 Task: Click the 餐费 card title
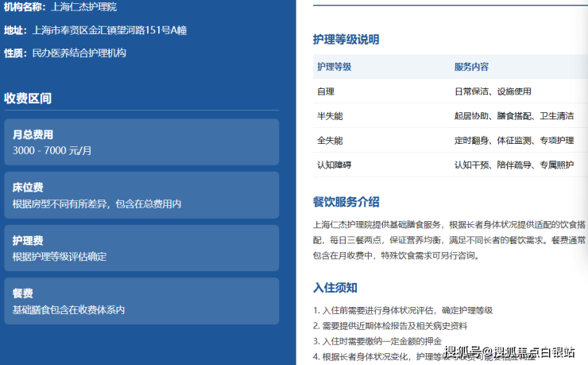tap(23, 293)
